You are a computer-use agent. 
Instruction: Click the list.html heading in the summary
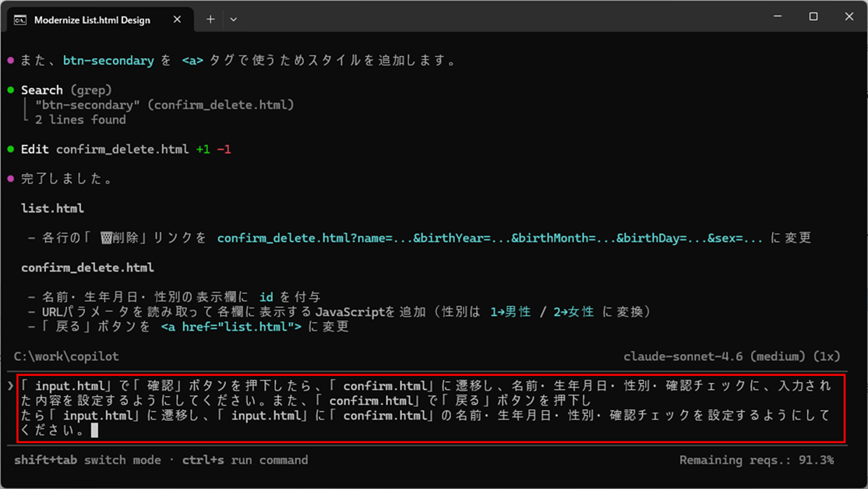(x=52, y=208)
